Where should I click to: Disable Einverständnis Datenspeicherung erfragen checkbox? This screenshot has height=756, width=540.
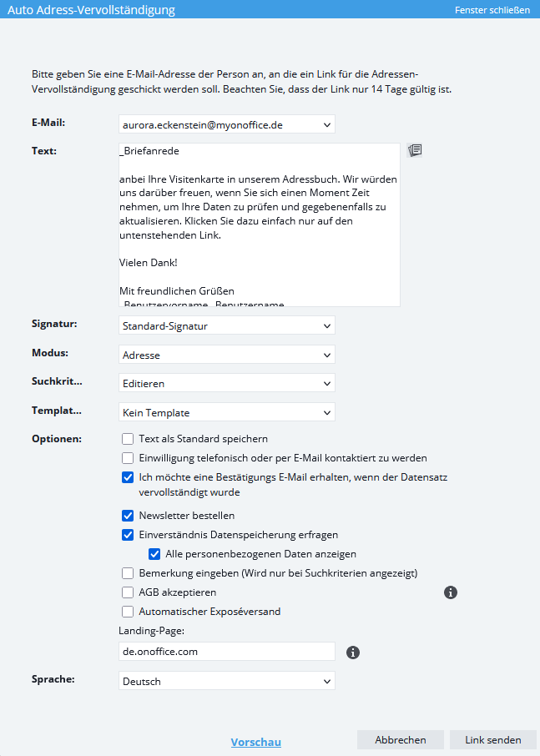pos(128,535)
